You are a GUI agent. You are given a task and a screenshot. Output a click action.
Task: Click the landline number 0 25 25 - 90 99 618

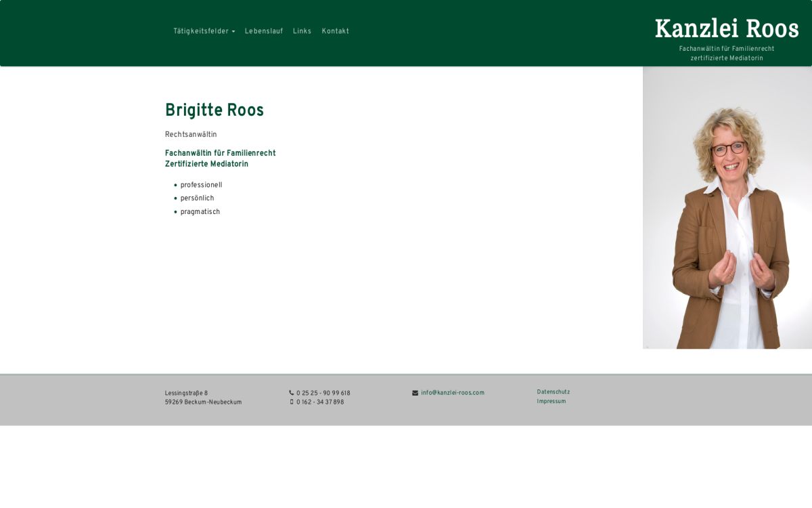click(323, 393)
